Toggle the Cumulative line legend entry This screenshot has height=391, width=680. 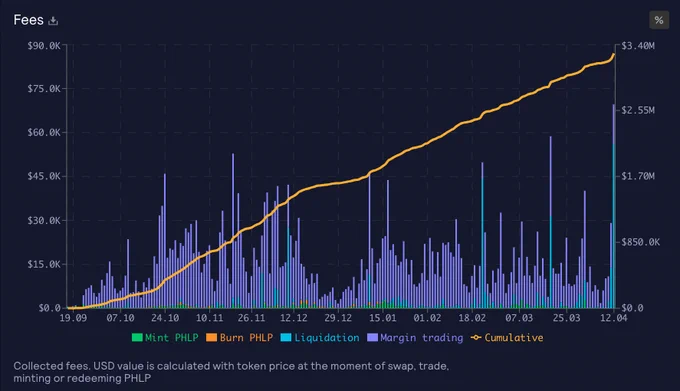507,338
